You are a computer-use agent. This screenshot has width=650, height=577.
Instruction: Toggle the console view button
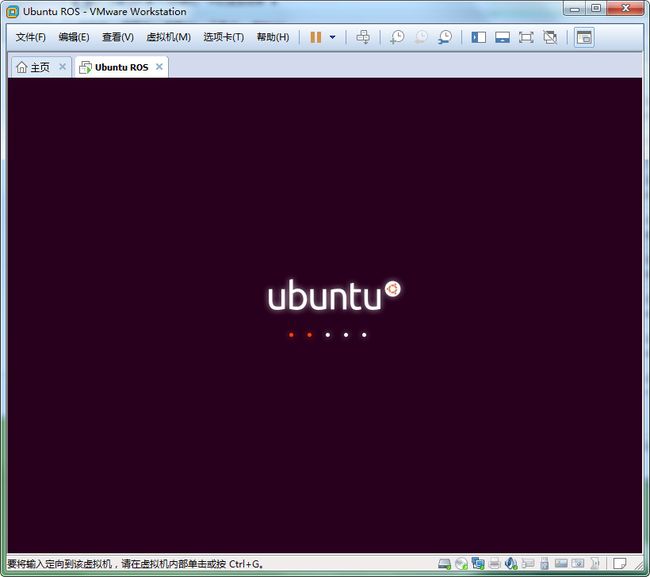[x=584, y=37]
